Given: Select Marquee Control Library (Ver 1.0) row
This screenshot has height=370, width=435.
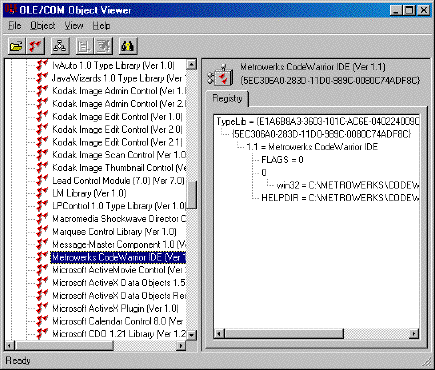Looking at the screenshot, I should [114, 231].
